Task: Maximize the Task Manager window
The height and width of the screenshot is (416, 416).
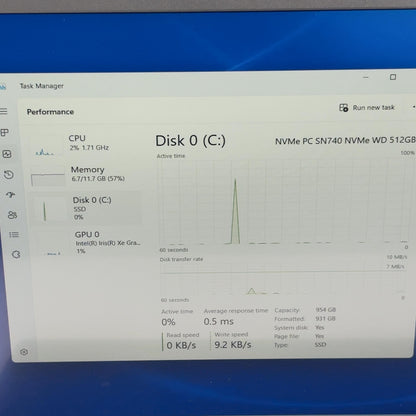Action: [393, 77]
